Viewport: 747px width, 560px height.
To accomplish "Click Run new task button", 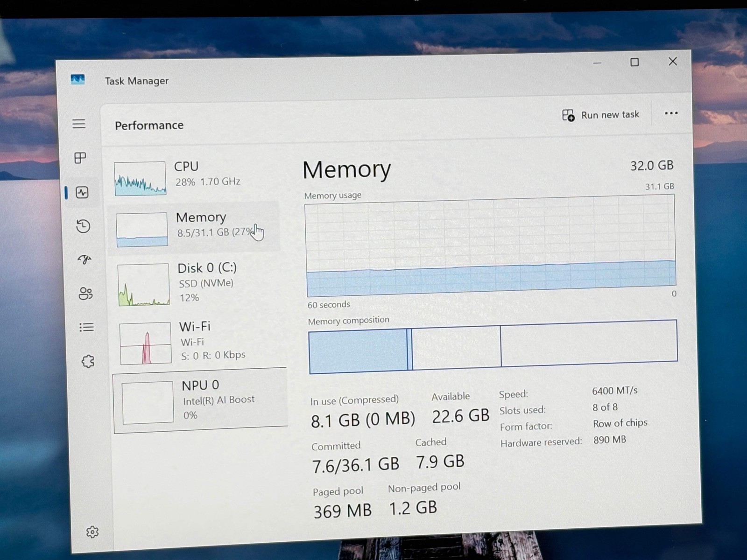I will point(601,115).
